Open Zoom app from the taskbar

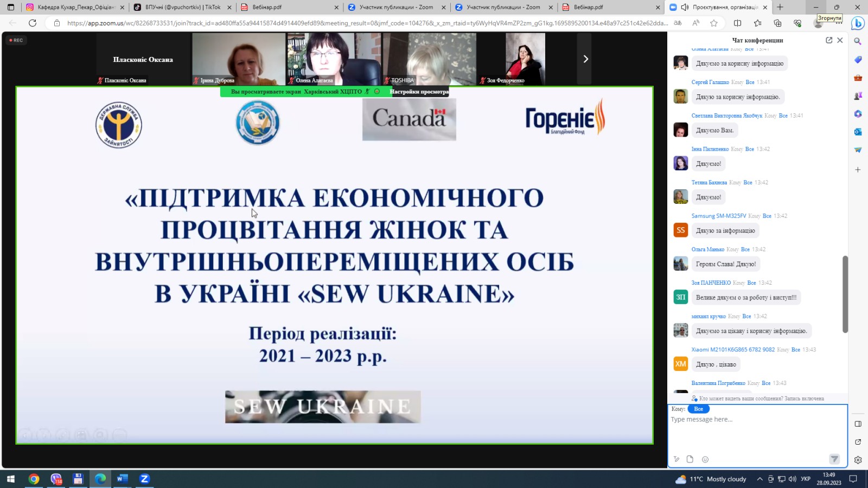[144, 479]
